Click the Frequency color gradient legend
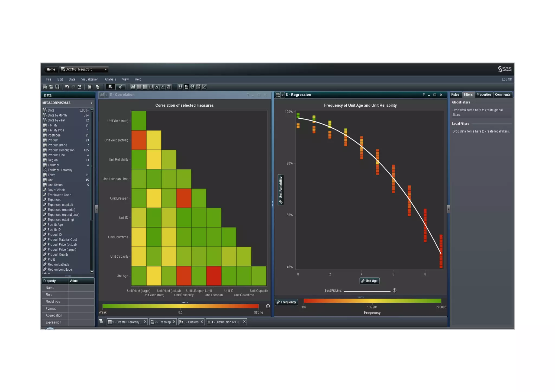 pyautogui.click(x=372, y=301)
